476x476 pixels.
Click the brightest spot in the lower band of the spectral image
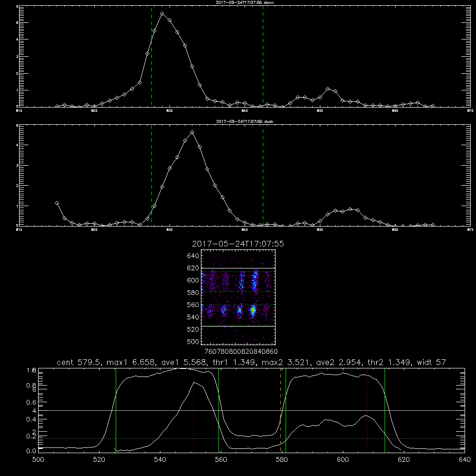(253, 310)
